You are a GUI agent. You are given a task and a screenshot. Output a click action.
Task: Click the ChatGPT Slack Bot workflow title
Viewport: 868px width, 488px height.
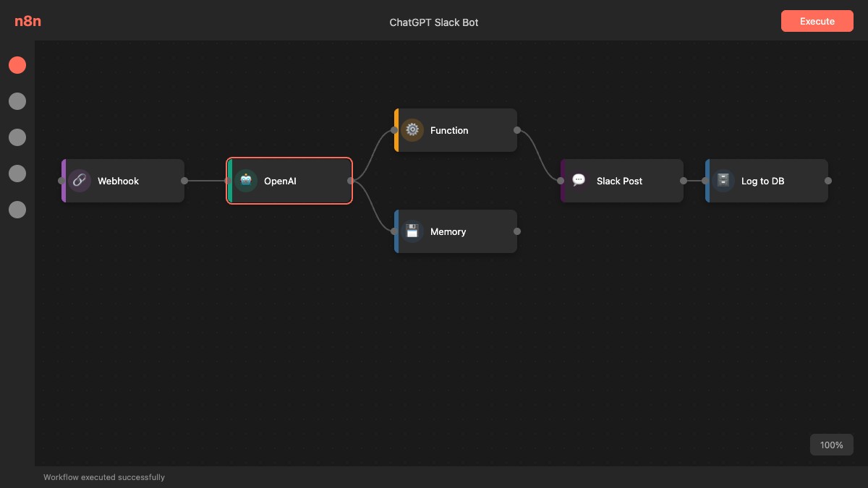click(434, 22)
